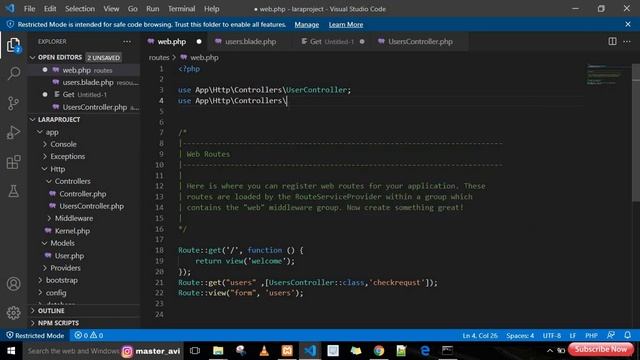Click the Manage link in banner
The image size is (640, 360).
click(x=307, y=24)
